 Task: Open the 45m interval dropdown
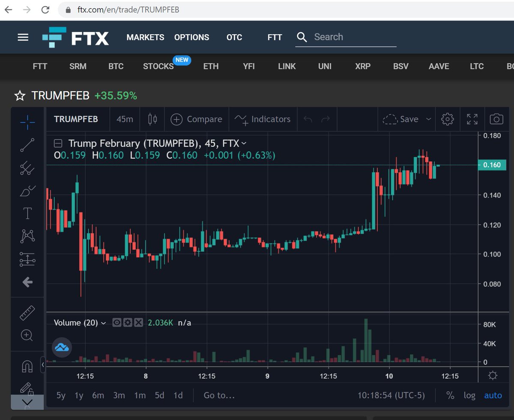point(125,119)
